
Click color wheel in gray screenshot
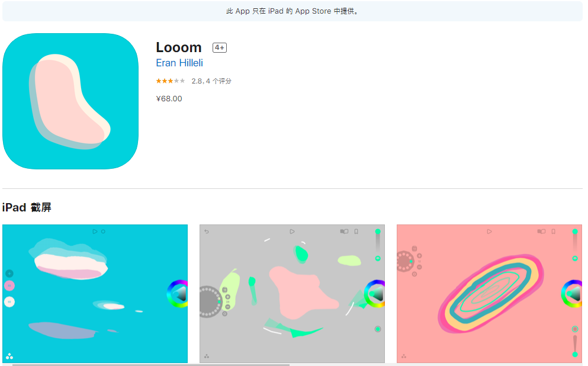point(375,294)
